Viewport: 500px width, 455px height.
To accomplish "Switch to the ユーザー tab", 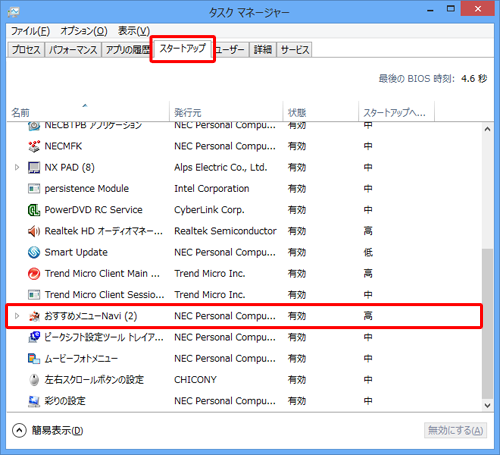I will click(230, 50).
